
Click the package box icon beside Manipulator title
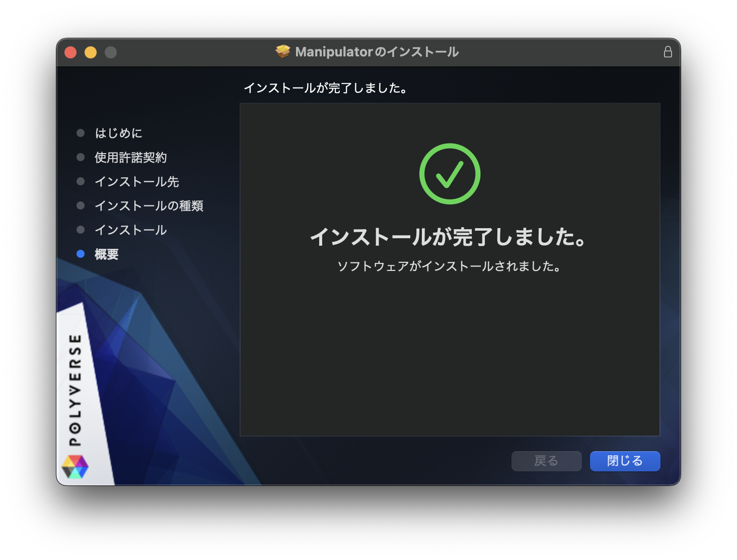coord(283,51)
